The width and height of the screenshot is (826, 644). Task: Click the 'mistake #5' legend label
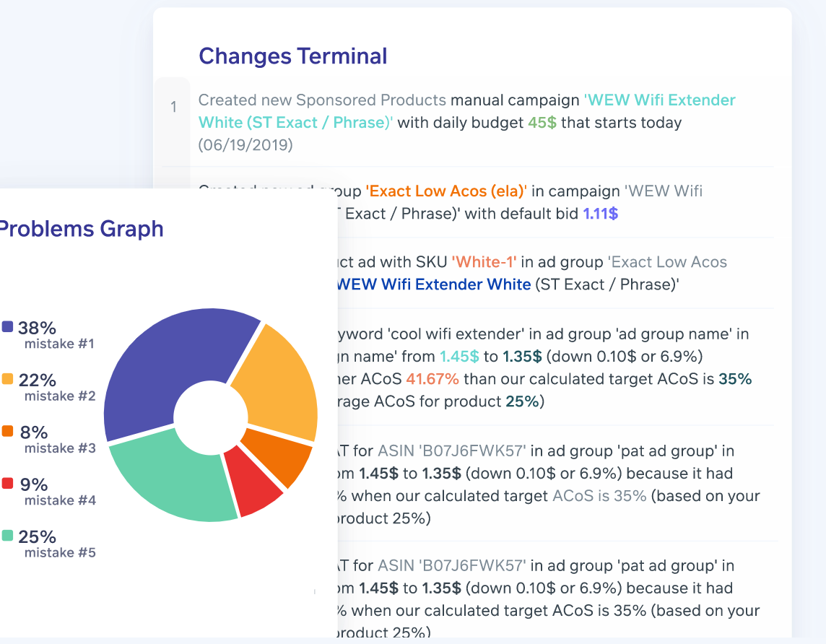point(60,553)
